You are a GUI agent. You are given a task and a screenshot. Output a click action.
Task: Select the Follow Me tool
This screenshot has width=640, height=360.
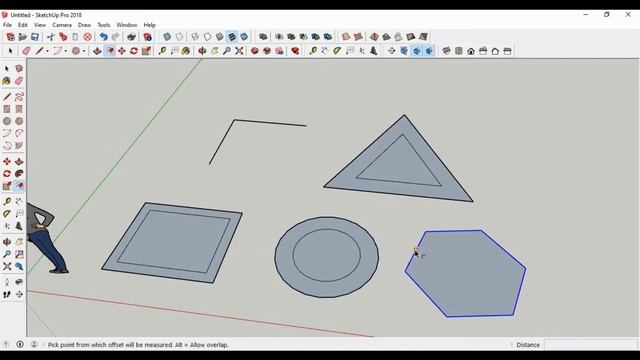(19, 173)
